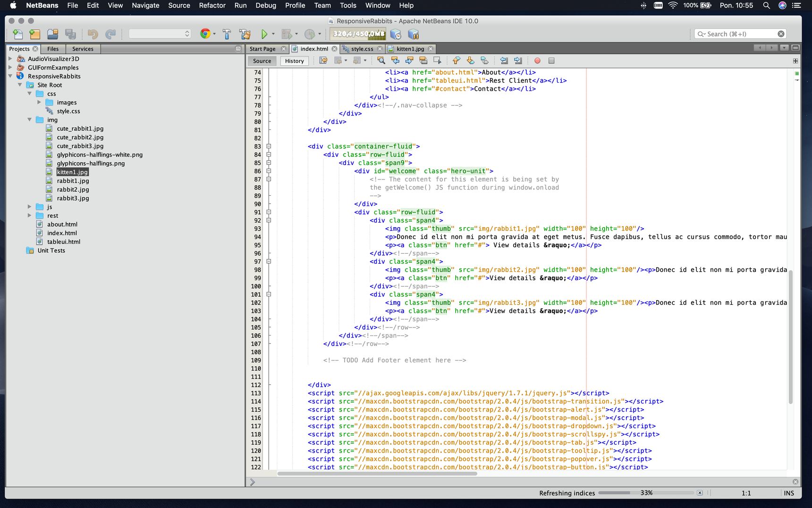This screenshot has width=812, height=508.
Task: Click the editor horizontal scrollbar
Action: coord(377,474)
